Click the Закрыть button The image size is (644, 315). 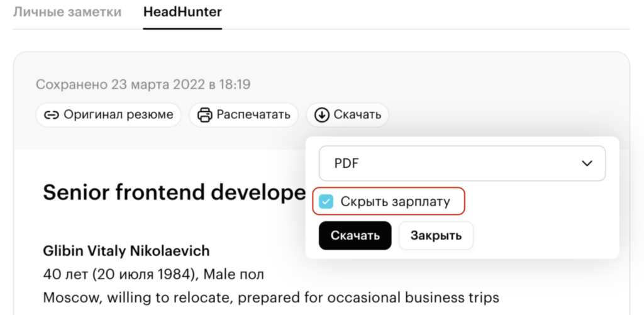436,236
